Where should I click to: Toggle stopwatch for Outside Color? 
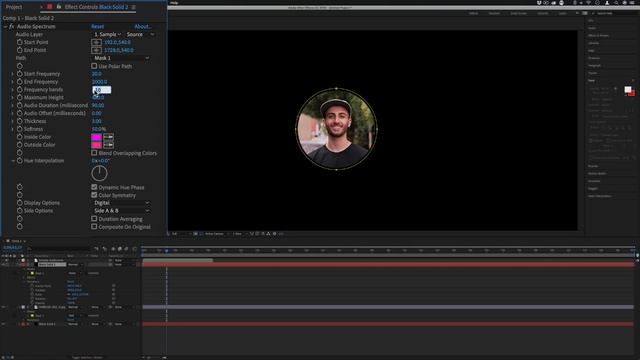pyautogui.click(x=20, y=144)
